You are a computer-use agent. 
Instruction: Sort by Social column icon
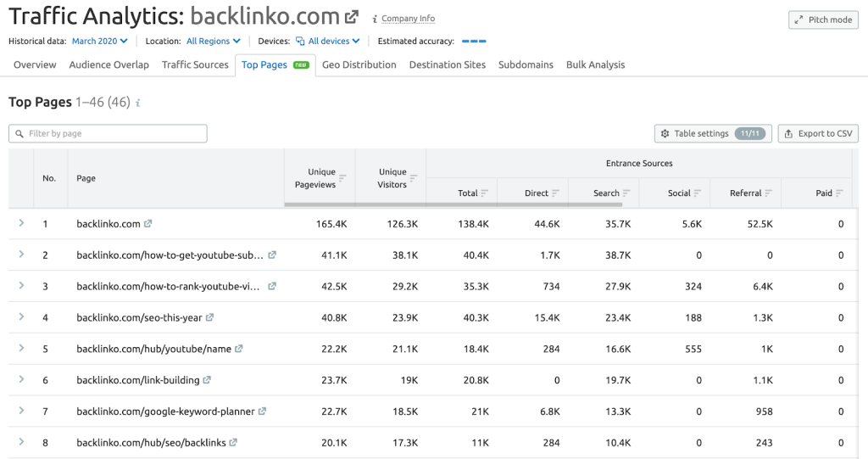tap(697, 193)
